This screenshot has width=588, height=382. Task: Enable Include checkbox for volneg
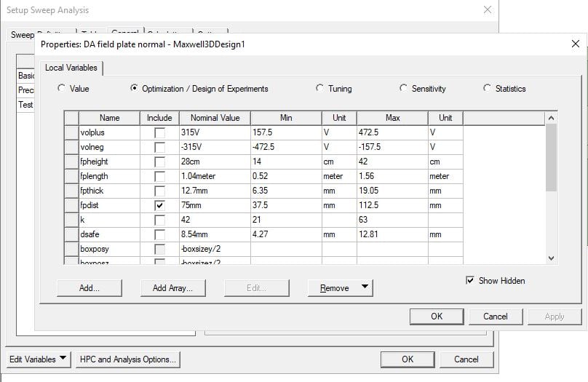[160, 147]
